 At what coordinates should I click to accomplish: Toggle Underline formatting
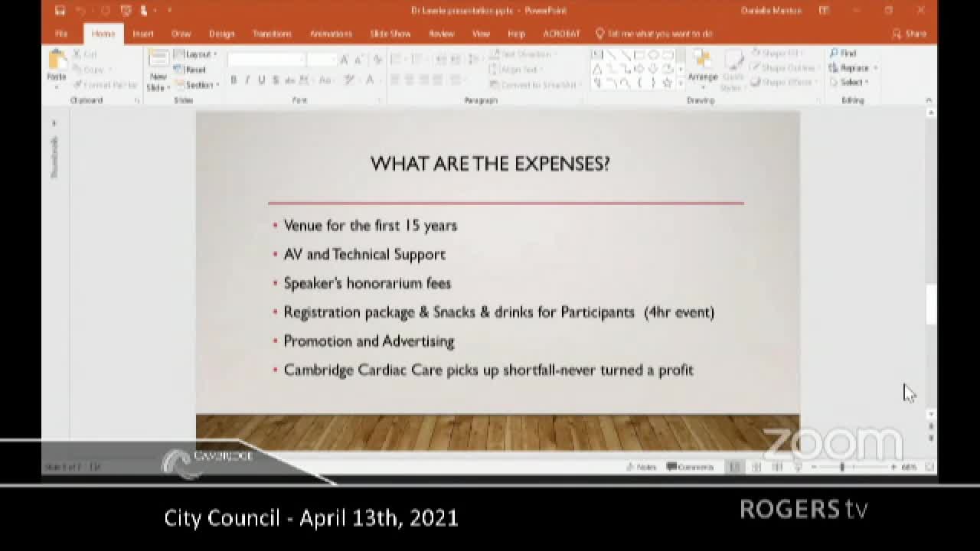click(x=262, y=80)
